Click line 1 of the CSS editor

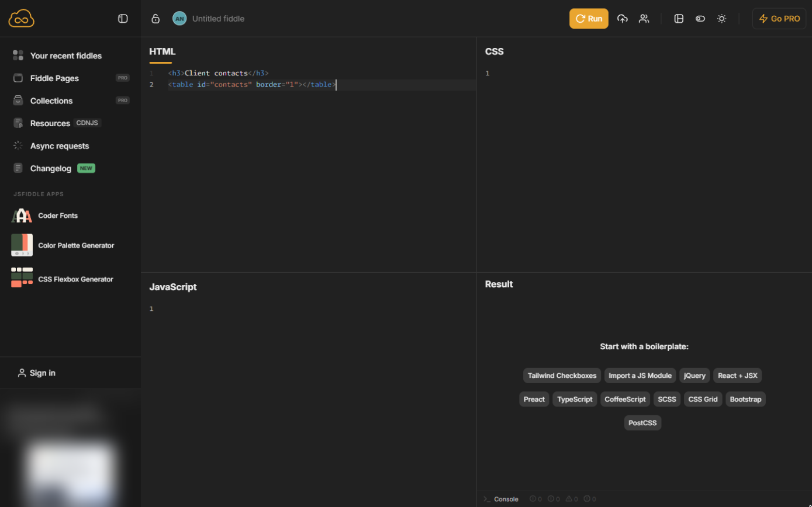tap(644, 73)
